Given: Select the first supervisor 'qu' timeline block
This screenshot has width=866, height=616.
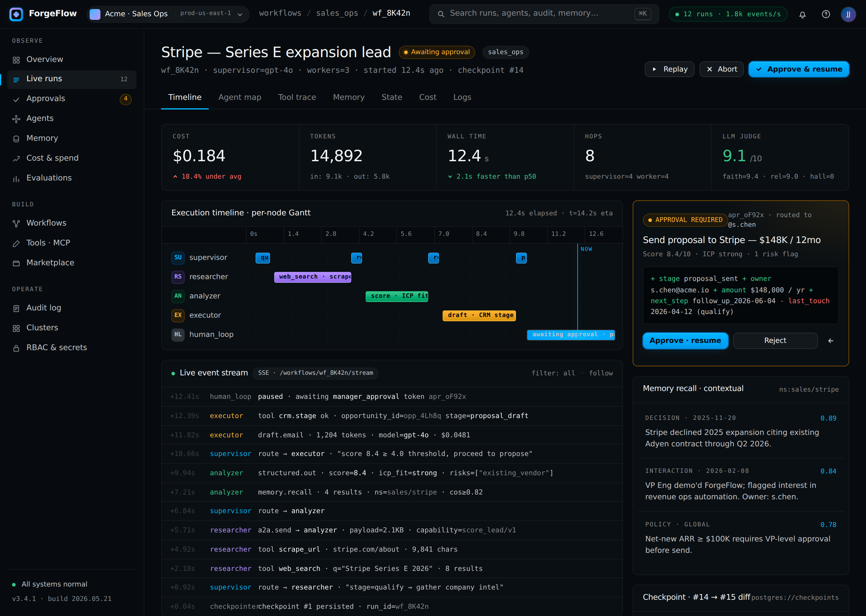Looking at the screenshot, I should (263, 258).
